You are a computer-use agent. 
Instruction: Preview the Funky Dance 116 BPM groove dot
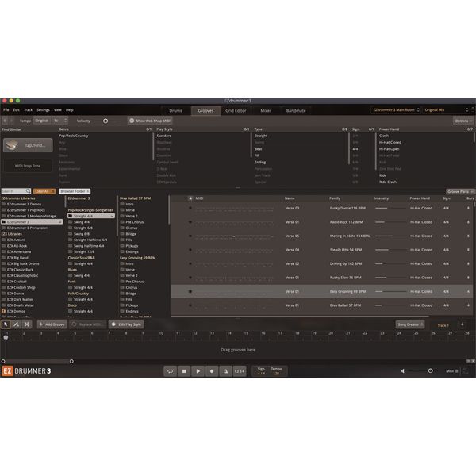click(190, 208)
